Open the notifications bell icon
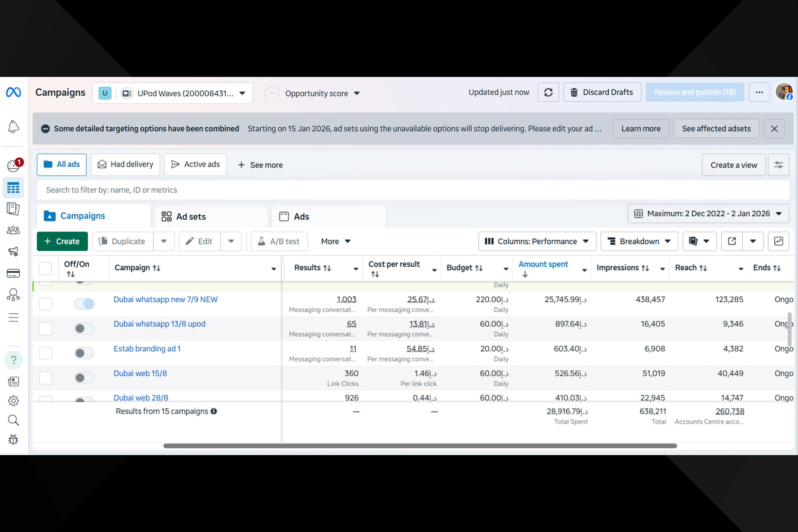Screen dimensions: 798x532 (13, 127)
